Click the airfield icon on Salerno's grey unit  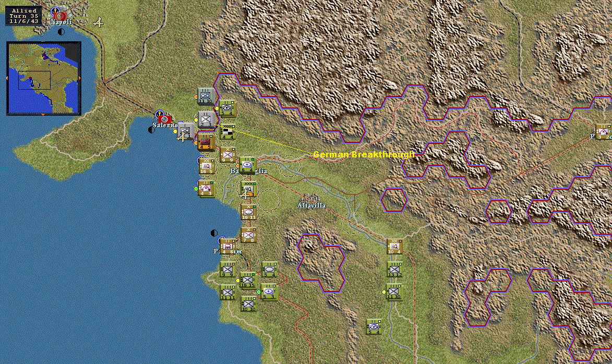point(182,137)
